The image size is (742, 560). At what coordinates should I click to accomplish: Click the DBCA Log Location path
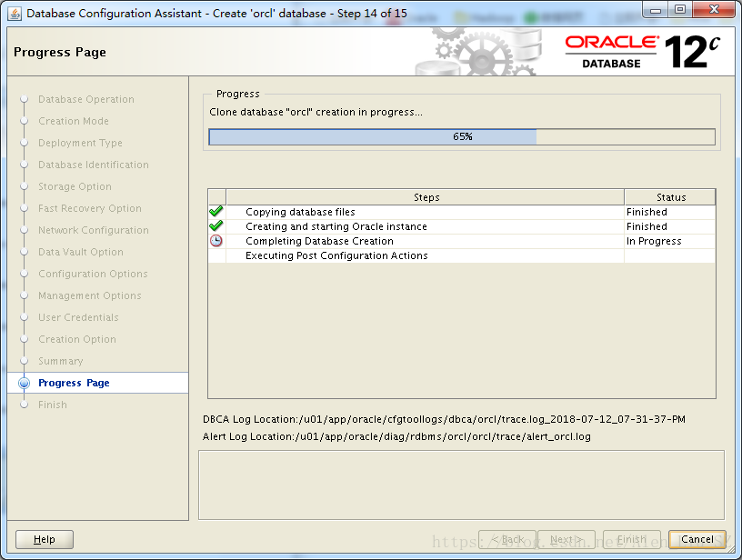pos(444,419)
